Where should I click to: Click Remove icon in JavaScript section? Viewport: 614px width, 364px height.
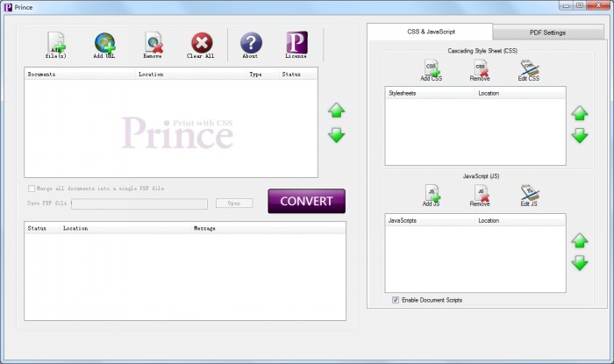(x=480, y=196)
